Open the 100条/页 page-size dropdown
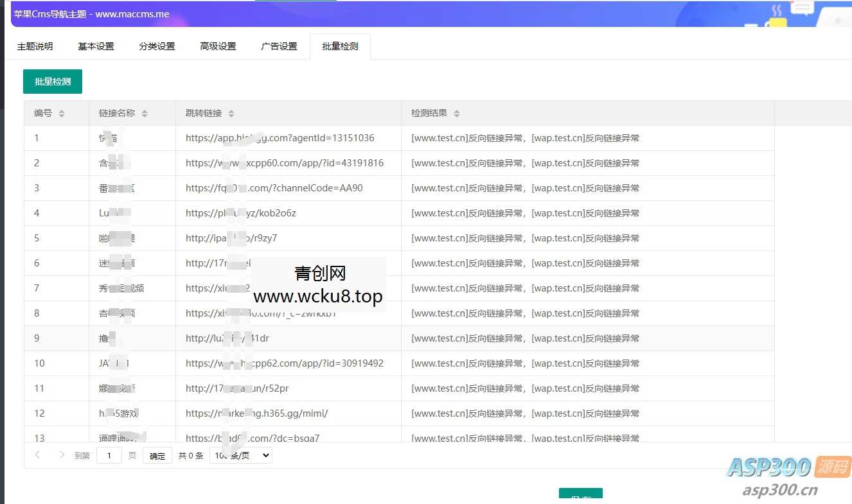This screenshot has height=504, width=852. (241, 455)
